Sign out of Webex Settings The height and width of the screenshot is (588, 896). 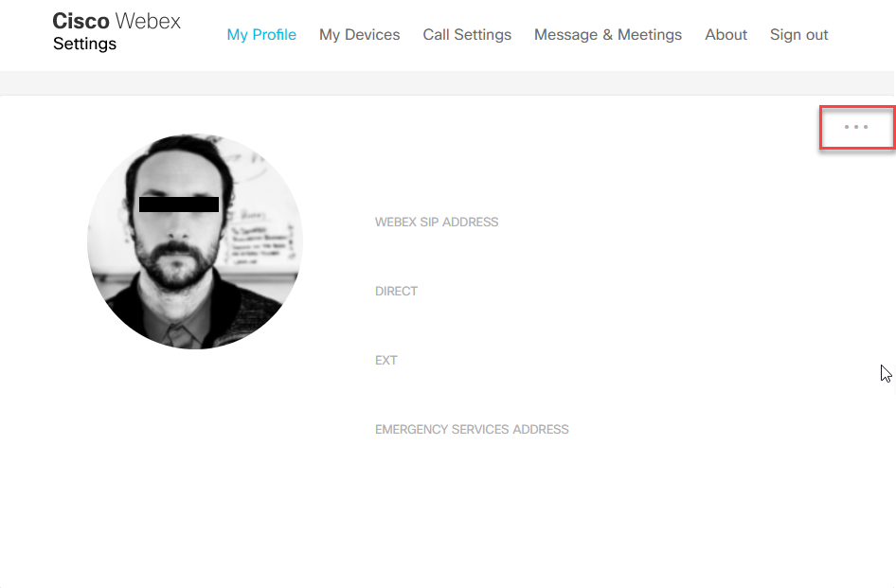(798, 35)
